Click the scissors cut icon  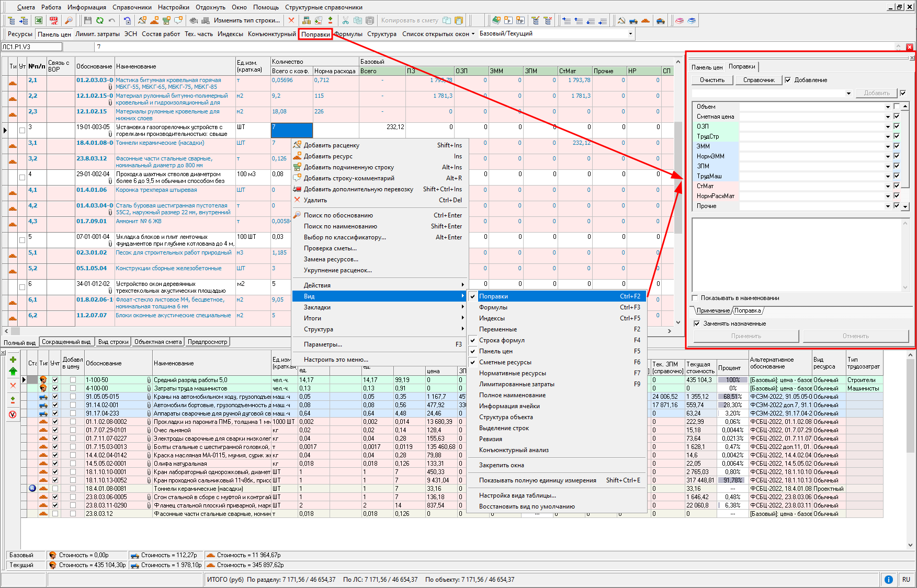pos(345,20)
